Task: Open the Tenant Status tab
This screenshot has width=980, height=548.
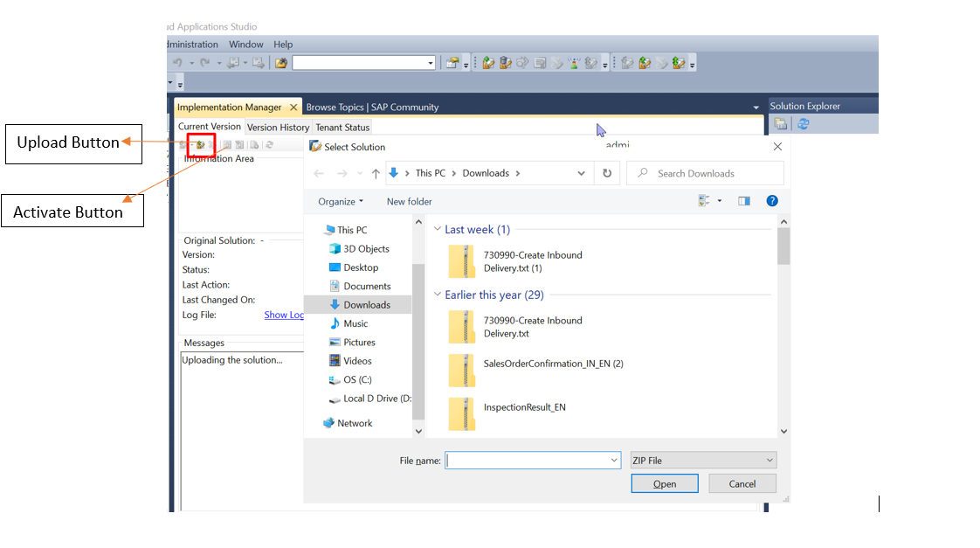Action: (342, 127)
